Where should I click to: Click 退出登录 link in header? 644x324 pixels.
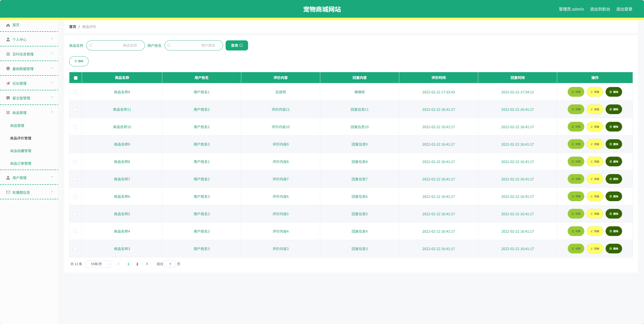[624, 9]
